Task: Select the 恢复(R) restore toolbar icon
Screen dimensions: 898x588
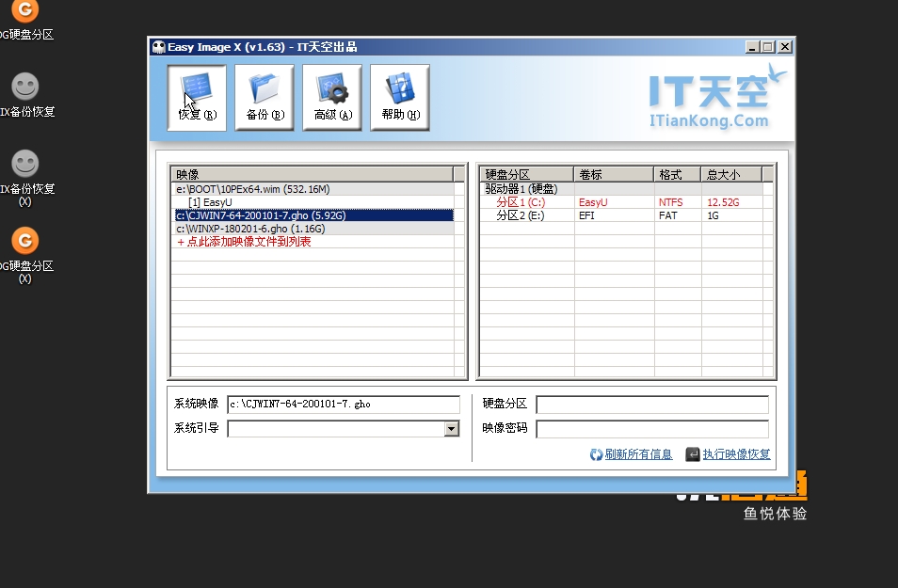Action: 196,94
